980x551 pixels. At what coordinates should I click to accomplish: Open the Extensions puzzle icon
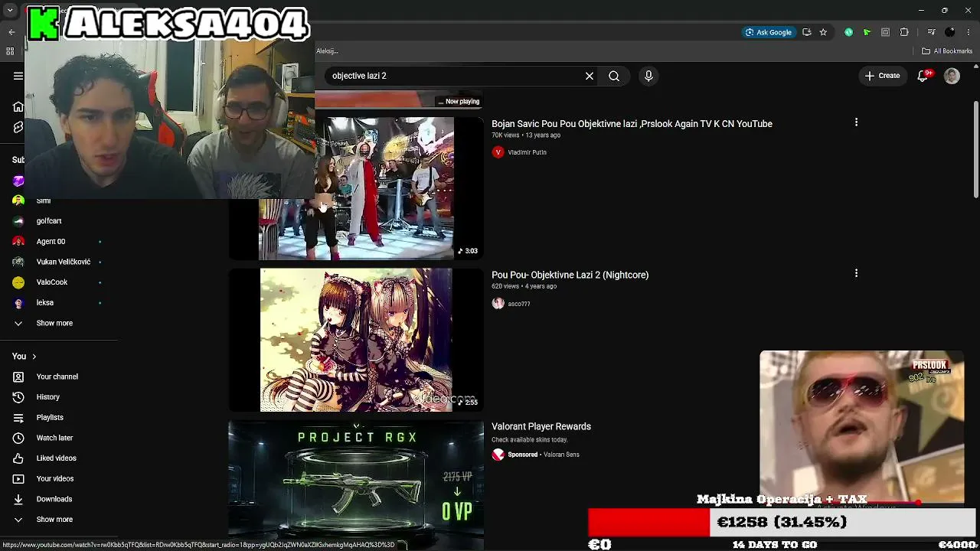(904, 32)
